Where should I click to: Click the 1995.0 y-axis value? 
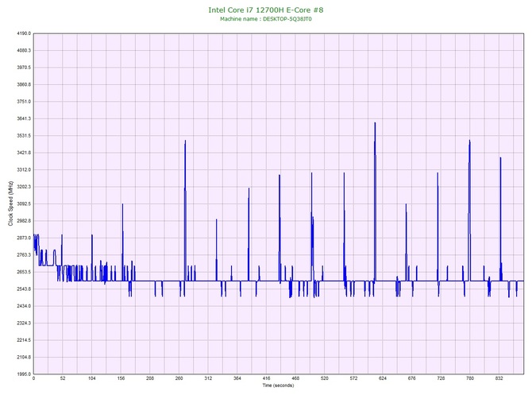[x=24, y=374]
